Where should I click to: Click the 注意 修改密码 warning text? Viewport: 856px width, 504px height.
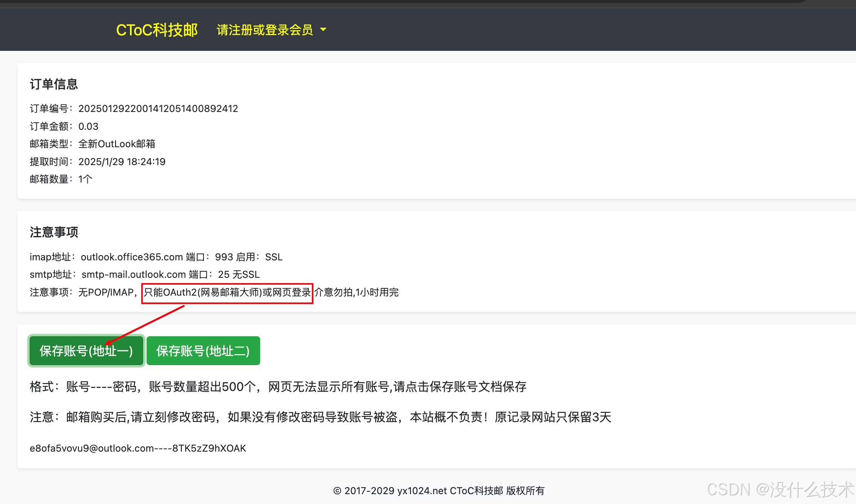point(320,417)
